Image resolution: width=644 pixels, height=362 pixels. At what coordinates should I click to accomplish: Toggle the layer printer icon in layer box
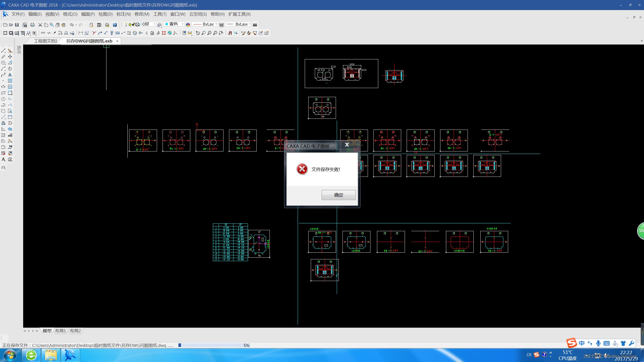coord(137,24)
